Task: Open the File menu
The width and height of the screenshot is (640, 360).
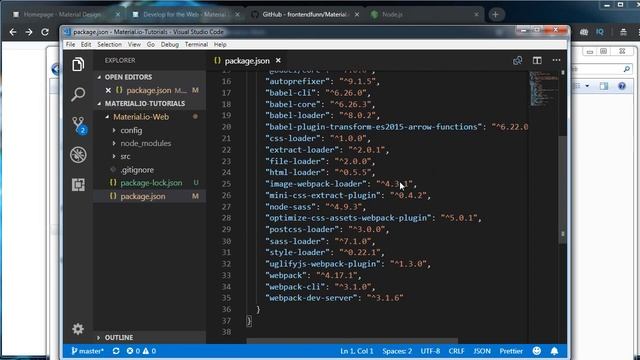Action: [x=71, y=44]
